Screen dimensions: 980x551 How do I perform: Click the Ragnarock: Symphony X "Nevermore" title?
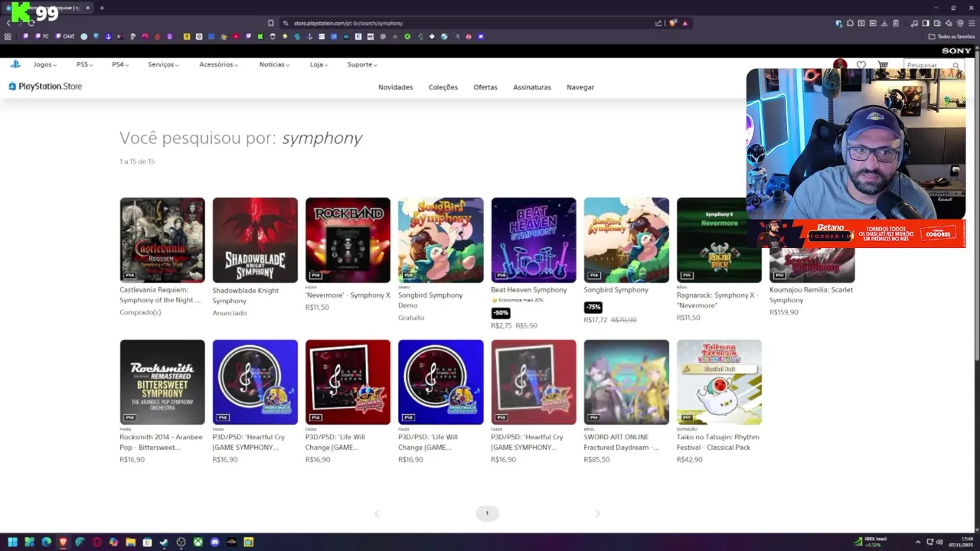717,300
